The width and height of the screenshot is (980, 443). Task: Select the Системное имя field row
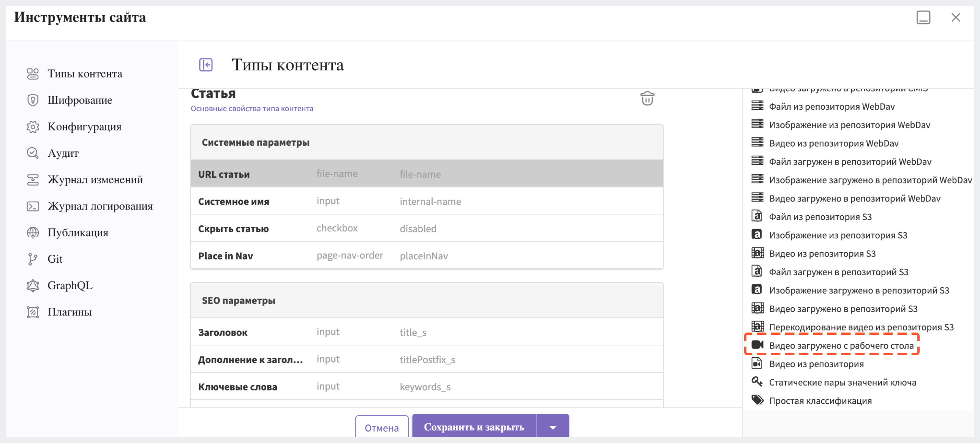pyautogui.click(x=427, y=201)
